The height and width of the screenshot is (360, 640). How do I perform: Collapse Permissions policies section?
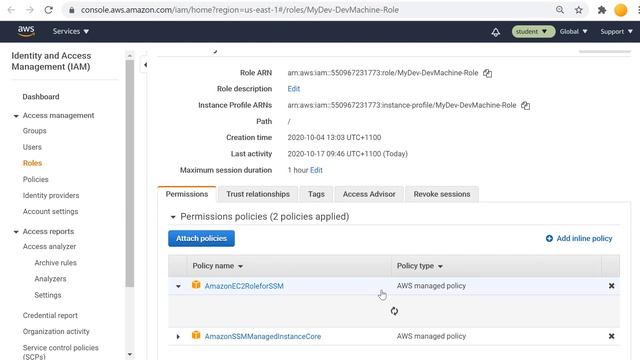[x=173, y=217]
